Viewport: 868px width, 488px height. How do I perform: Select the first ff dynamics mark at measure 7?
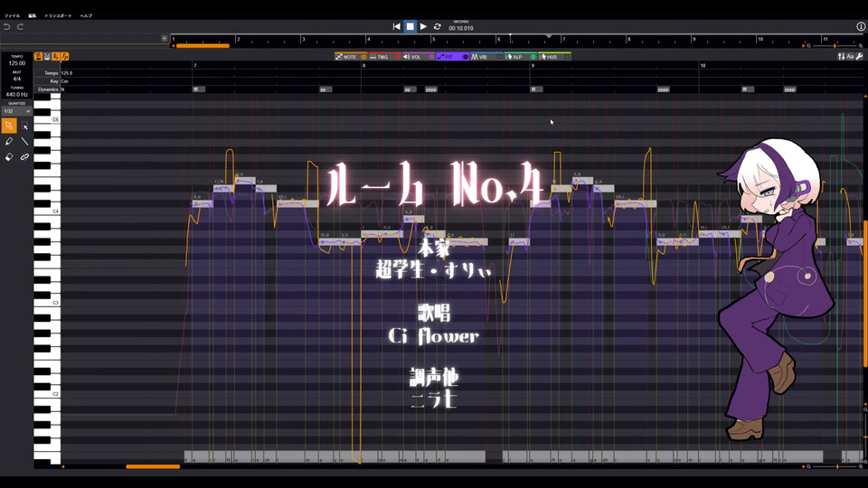point(198,89)
